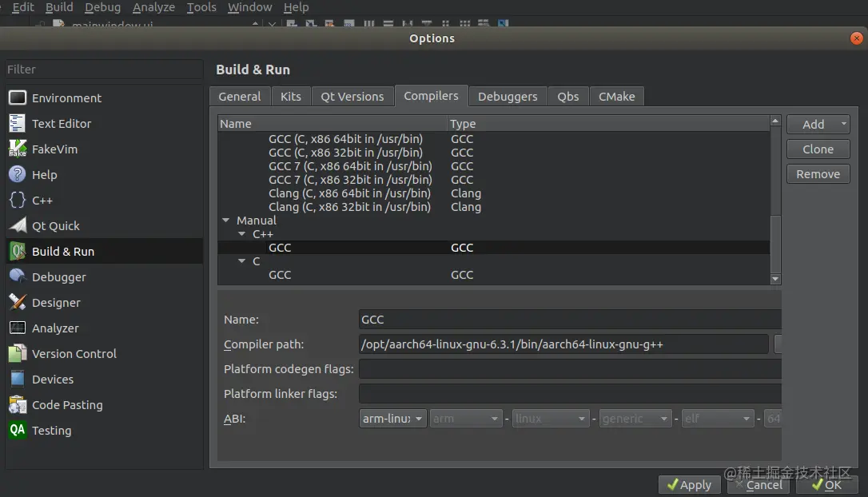The image size is (868, 497).
Task: Open the Analyze menu
Action: point(154,7)
